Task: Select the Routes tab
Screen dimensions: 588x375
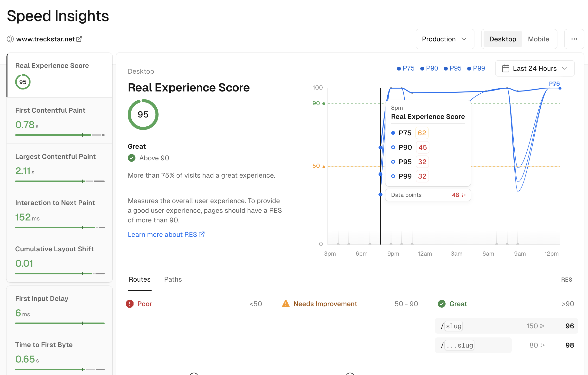Action: [140, 279]
